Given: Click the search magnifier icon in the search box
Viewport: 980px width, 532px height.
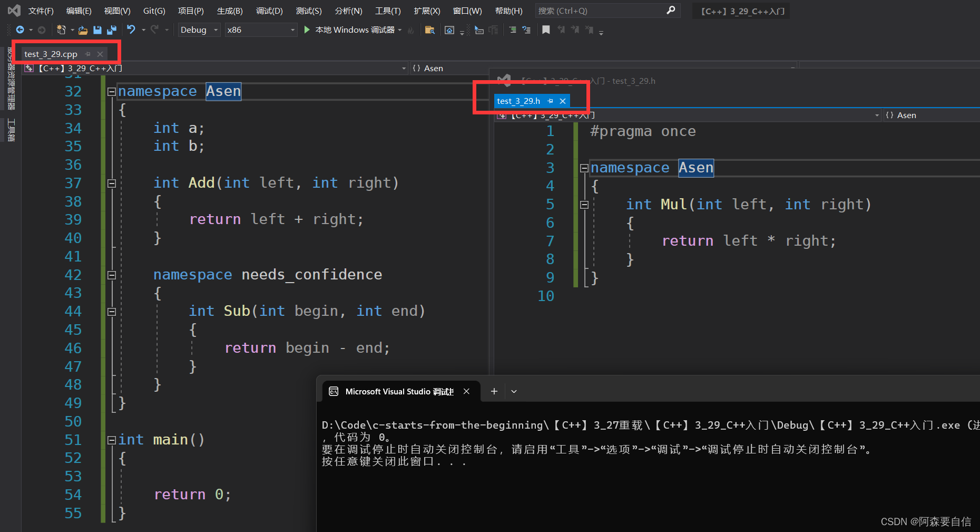Looking at the screenshot, I should click(x=671, y=11).
